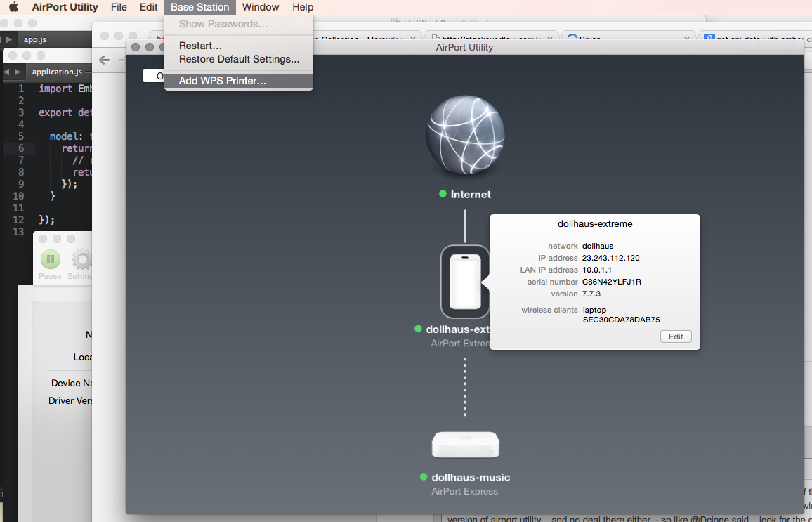Close the stackoverflow browser tab
812x522 pixels.
(x=549, y=39)
